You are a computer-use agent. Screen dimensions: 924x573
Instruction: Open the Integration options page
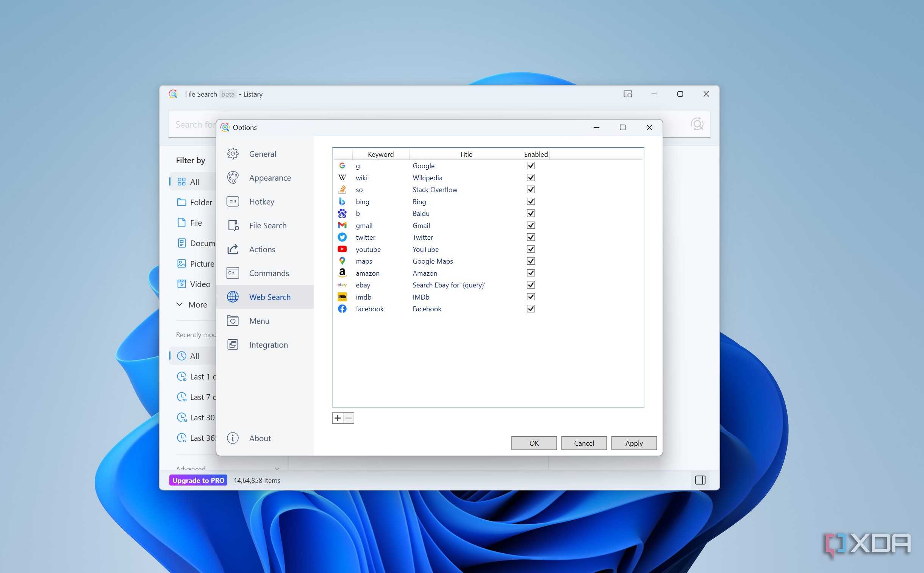click(x=264, y=345)
